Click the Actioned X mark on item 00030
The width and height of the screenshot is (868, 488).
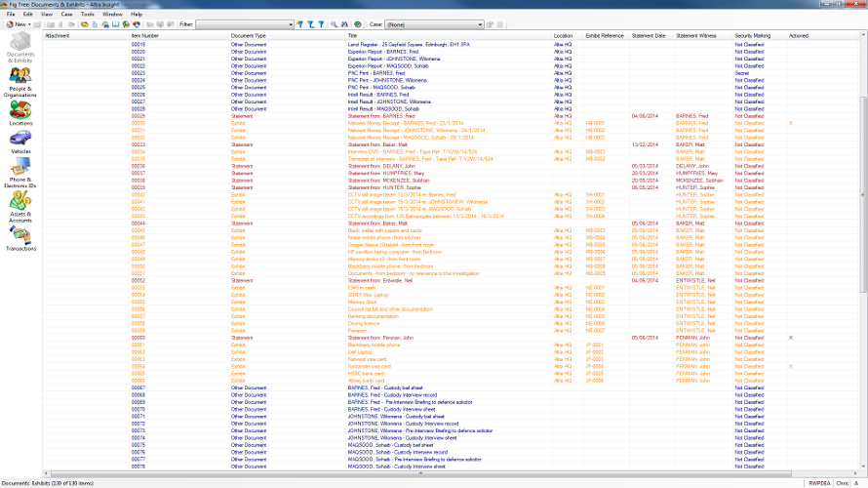791,124
